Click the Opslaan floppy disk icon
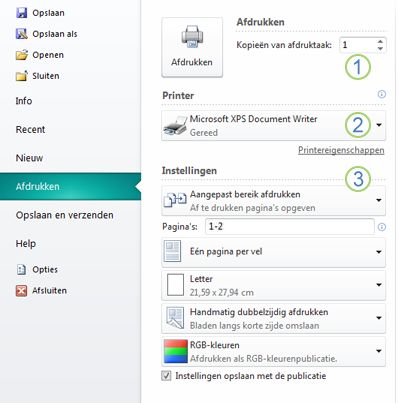The image size is (398, 403). 22,13
